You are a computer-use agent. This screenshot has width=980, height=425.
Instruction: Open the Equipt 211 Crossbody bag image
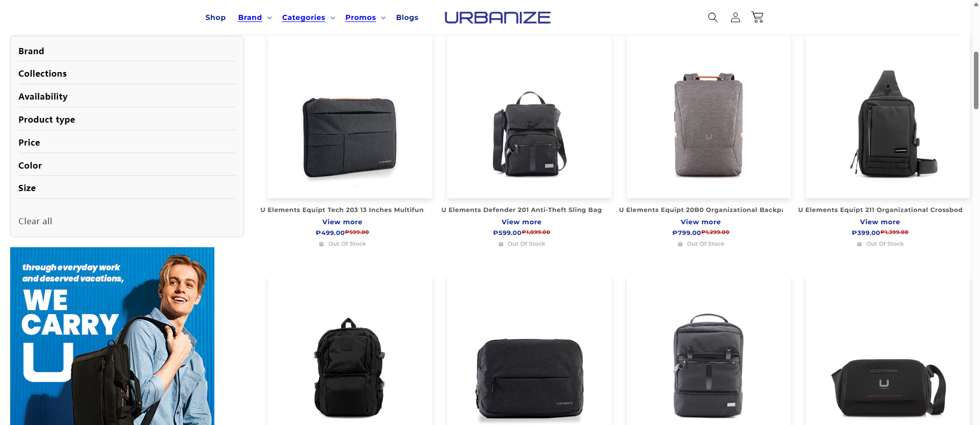pyautogui.click(x=888, y=117)
